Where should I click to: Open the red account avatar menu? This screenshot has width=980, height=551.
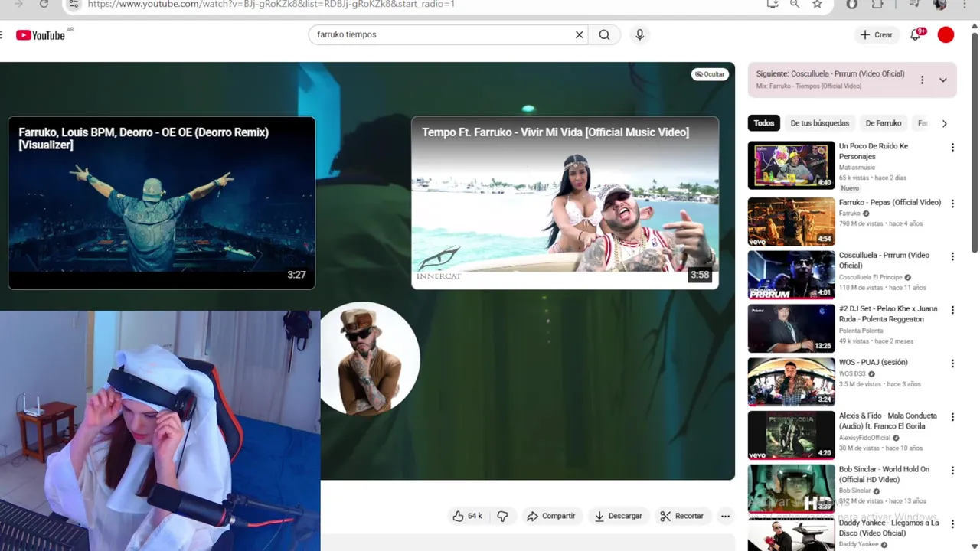pos(946,35)
